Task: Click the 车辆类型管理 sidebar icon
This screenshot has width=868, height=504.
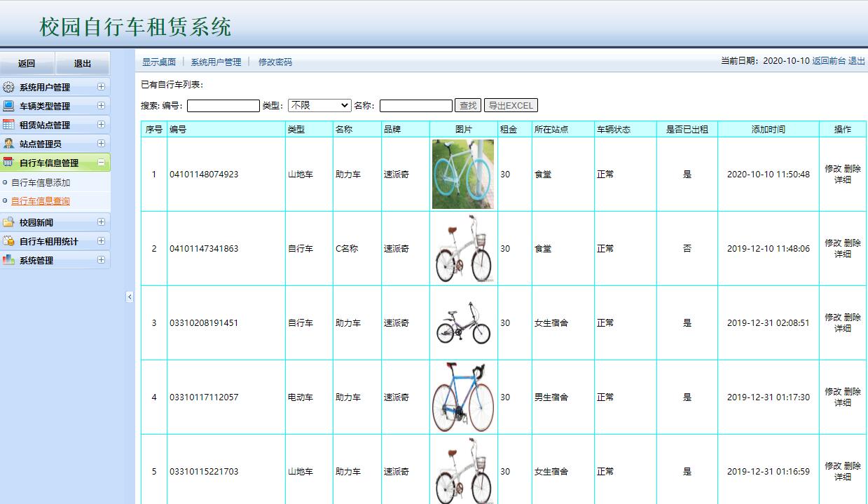Action: point(9,106)
